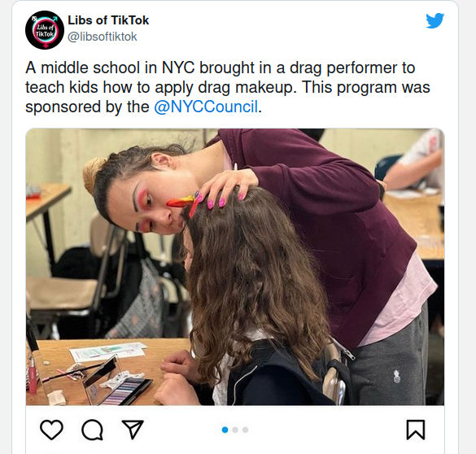Click the words 'sponsored by the' in tweet

click(87, 107)
